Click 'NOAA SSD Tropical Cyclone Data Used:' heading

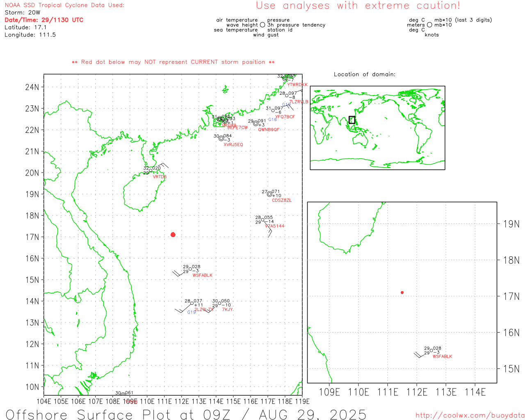coord(64,5)
